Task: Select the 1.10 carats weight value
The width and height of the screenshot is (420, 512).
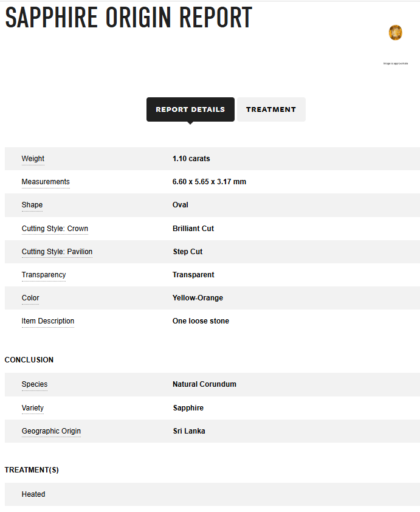Action: point(191,159)
